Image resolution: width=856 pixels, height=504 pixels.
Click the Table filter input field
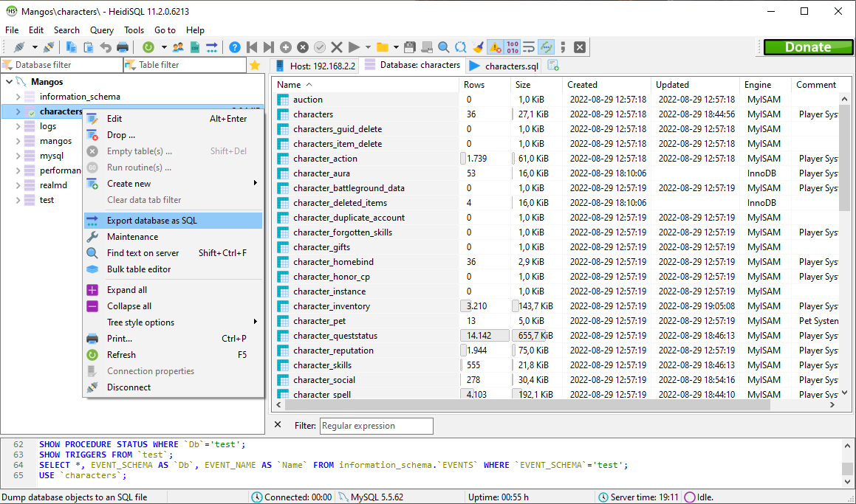pyautogui.click(x=185, y=65)
